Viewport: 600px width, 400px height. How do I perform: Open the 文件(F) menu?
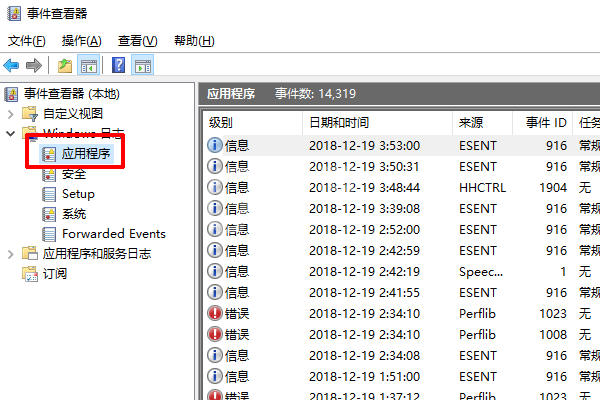click(x=26, y=41)
